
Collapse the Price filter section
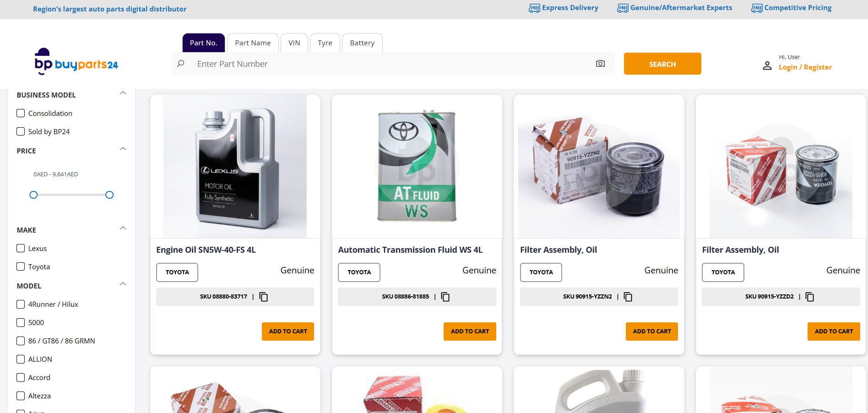pos(123,149)
